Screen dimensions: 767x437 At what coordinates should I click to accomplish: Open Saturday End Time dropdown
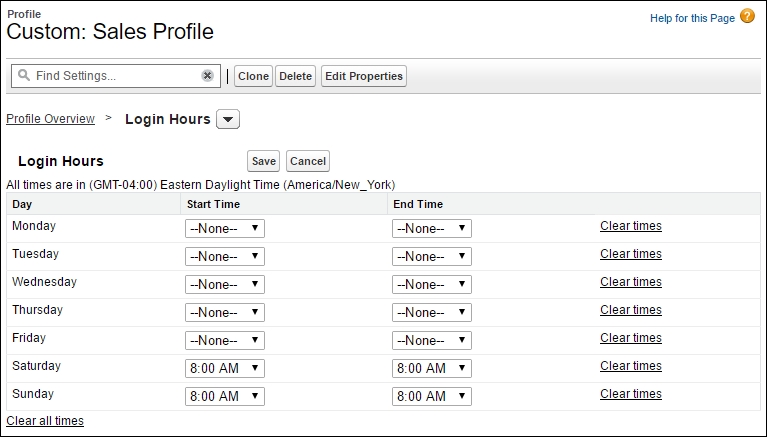(432, 368)
